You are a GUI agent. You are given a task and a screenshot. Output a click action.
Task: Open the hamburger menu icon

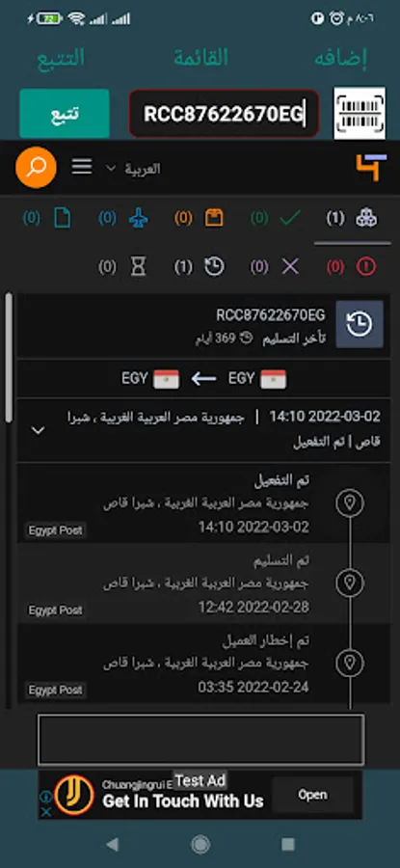[82, 167]
